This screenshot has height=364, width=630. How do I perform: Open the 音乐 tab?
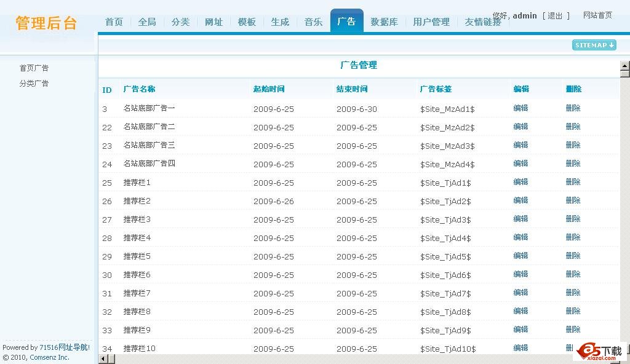click(x=313, y=22)
